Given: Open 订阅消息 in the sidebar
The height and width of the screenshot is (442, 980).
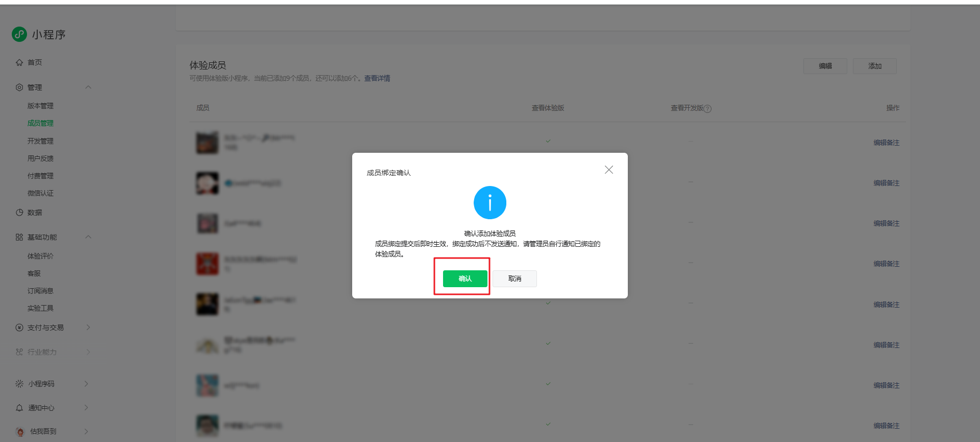Looking at the screenshot, I should pos(40,291).
